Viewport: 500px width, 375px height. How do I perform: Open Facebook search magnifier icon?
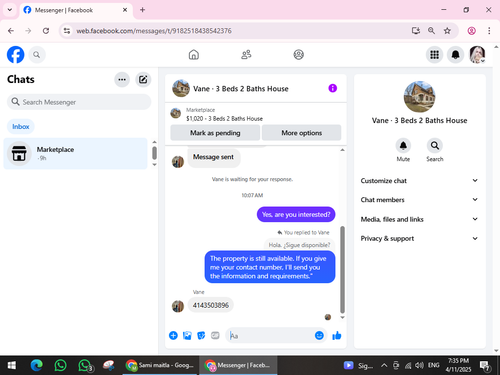[37, 55]
